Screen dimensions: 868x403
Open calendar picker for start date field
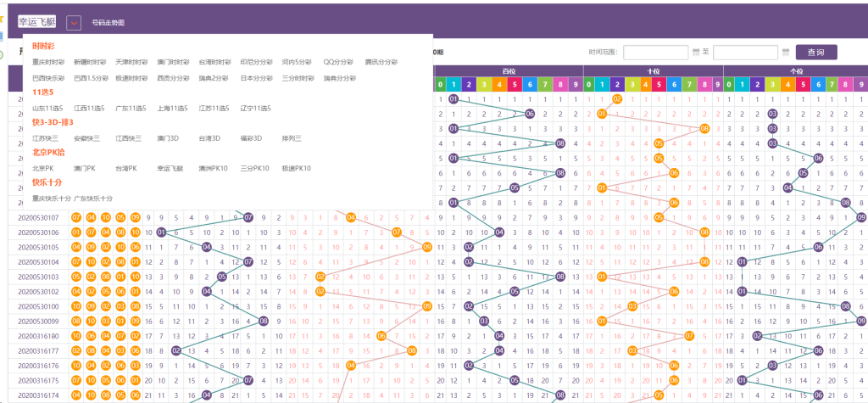(x=696, y=53)
